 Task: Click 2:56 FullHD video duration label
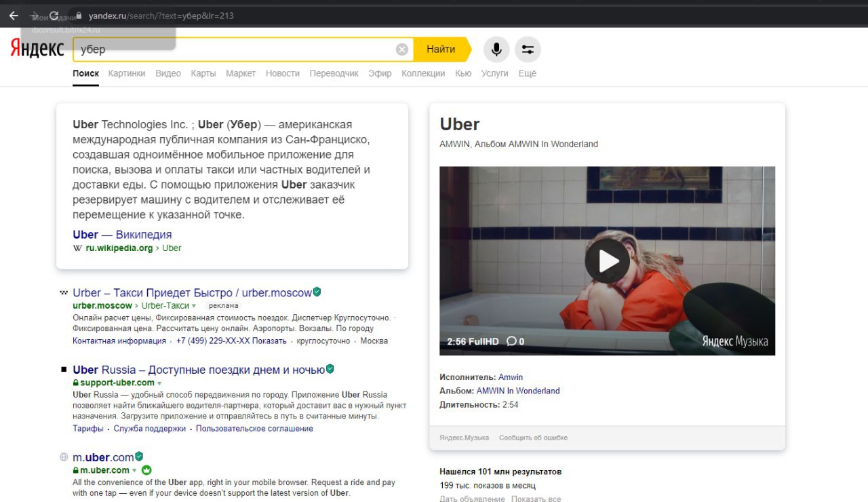tap(474, 341)
